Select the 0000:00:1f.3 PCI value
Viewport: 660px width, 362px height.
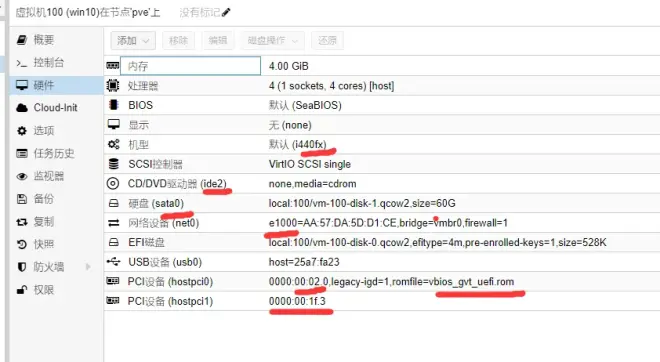point(297,301)
